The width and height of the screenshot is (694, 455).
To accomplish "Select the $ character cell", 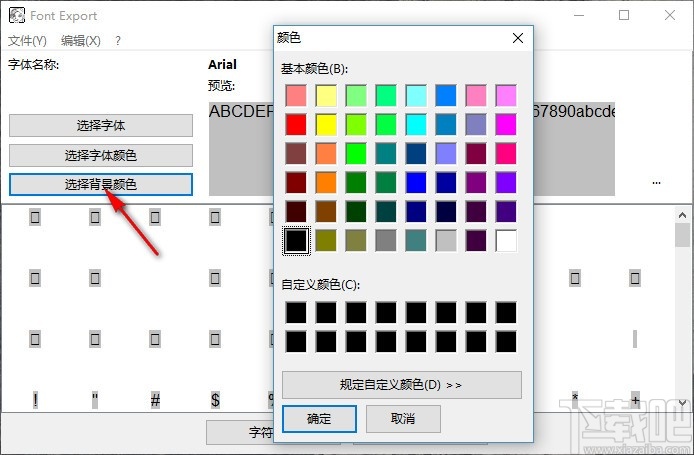I will click(x=215, y=400).
